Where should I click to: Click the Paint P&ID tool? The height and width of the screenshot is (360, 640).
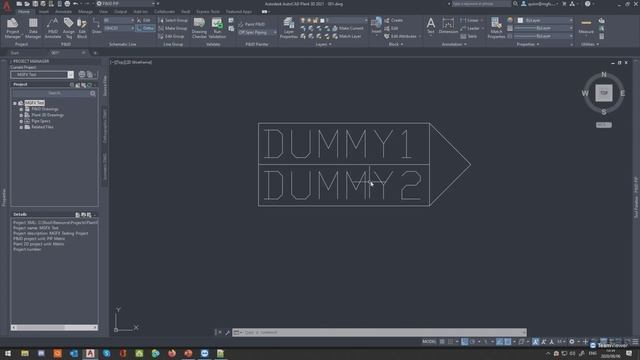(x=252, y=24)
